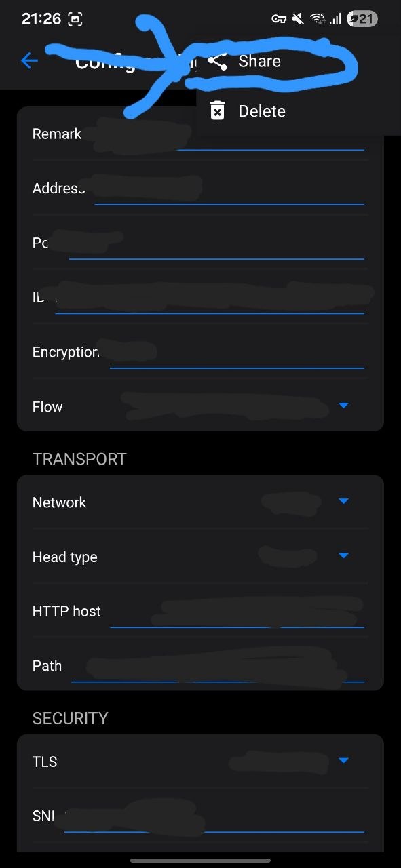Tap the battery indicator in status bar
The height and width of the screenshot is (868, 401).
pos(362,19)
